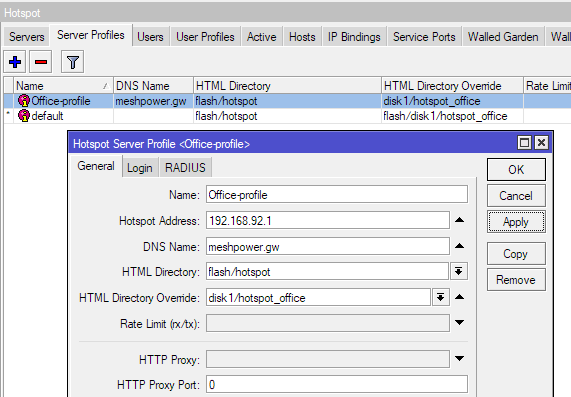Open the Users tab
The width and height of the screenshot is (571, 397).
(150, 37)
